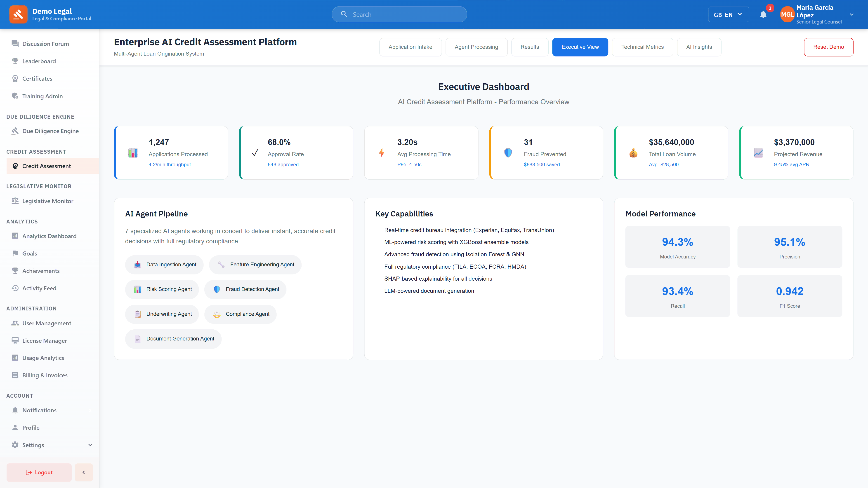Click the Credit Assessment key icon
The width and height of the screenshot is (868, 488).
(15, 166)
